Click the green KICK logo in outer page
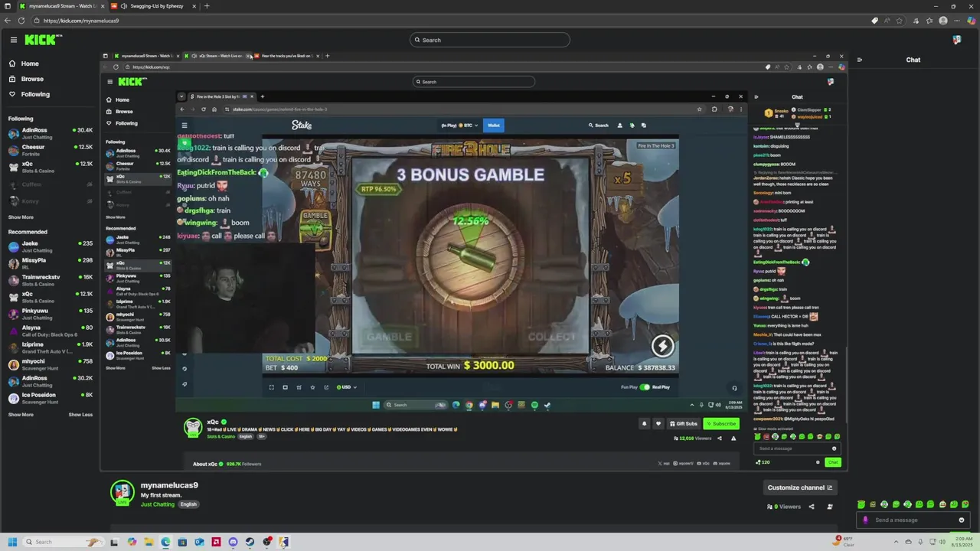980x551 pixels. (x=43, y=40)
